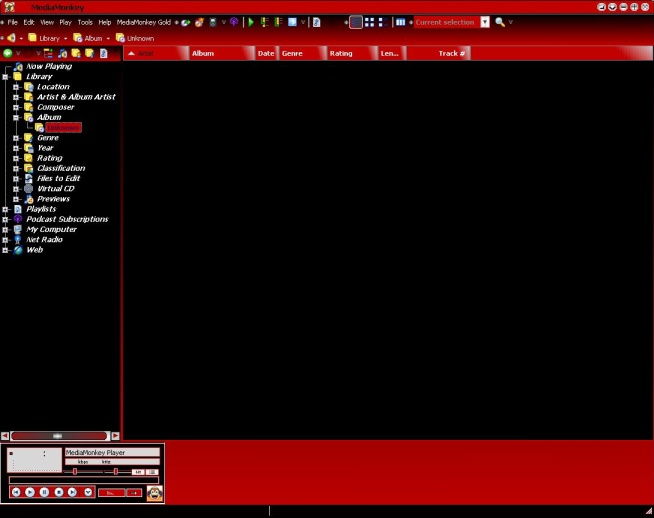
Task: Click the column browser view icon
Action: pyautogui.click(x=400, y=22)
